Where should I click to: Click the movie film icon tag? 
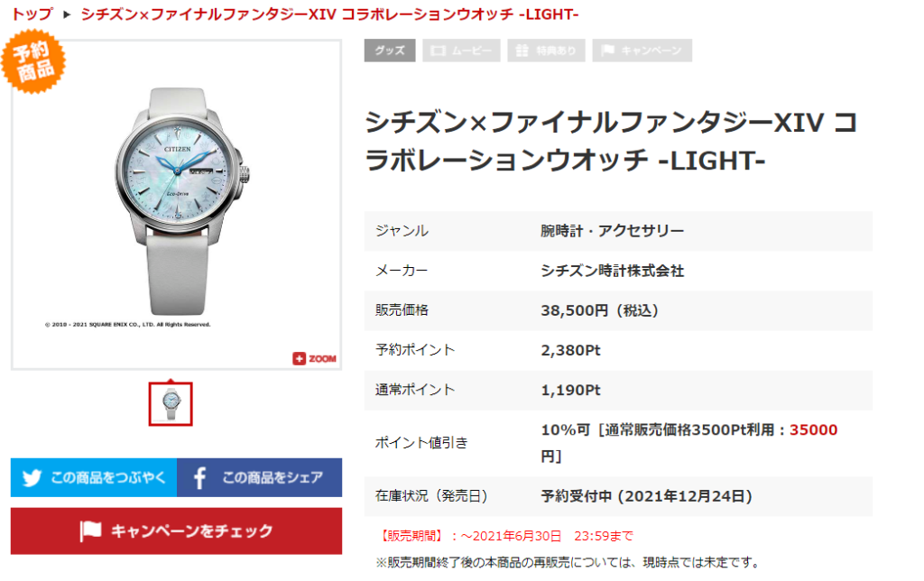[x=438, y=51]
